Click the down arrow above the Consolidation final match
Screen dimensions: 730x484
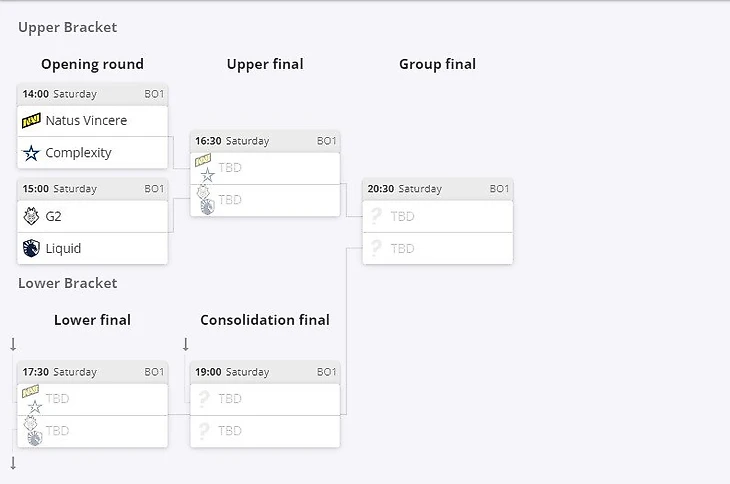[185, 344]
